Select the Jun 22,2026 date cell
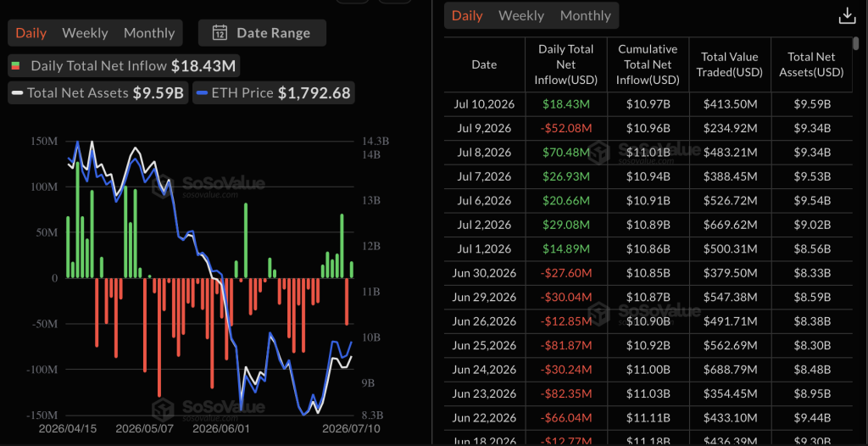The image size is (868, 446). click(484, 418)
